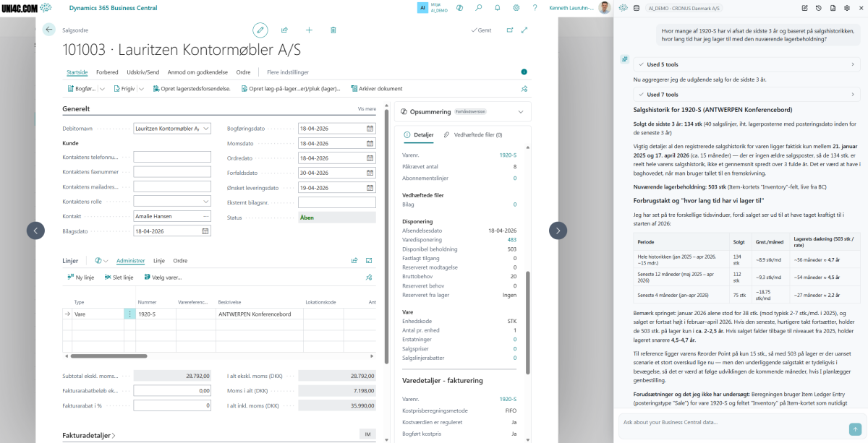Screen dimensions: 868x443
Task: Open Varedisponering value 483
Action: [511, 239]
